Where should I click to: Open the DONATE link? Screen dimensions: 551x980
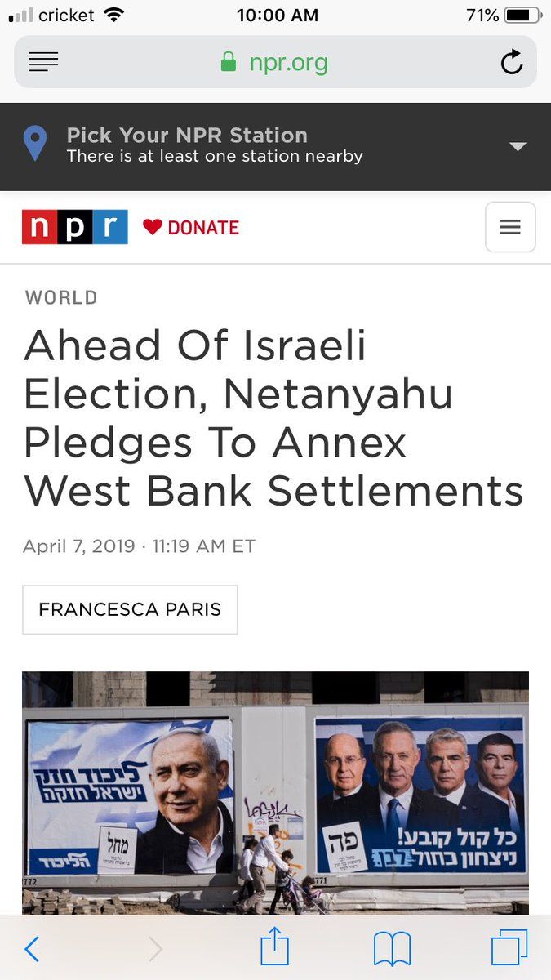(x=203, y=228)
